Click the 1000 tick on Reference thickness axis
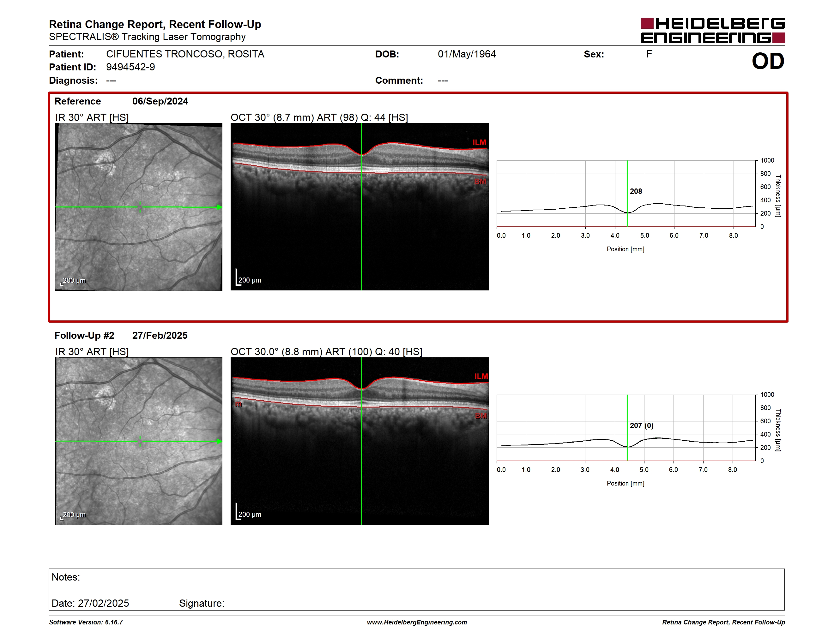The image size is (834, 644). tap(767, 161)
